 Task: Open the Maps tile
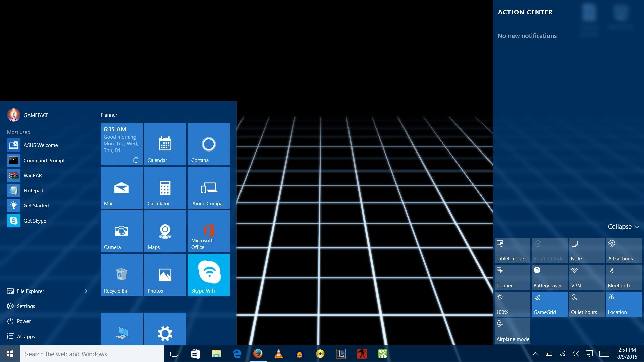tap(165, 231)
